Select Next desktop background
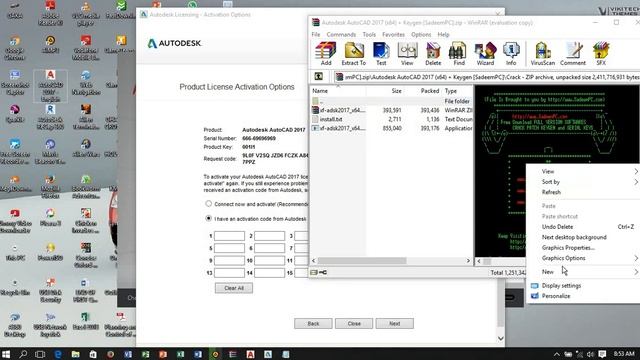This screenshot has width=640, height=360. tap(583, 237)
